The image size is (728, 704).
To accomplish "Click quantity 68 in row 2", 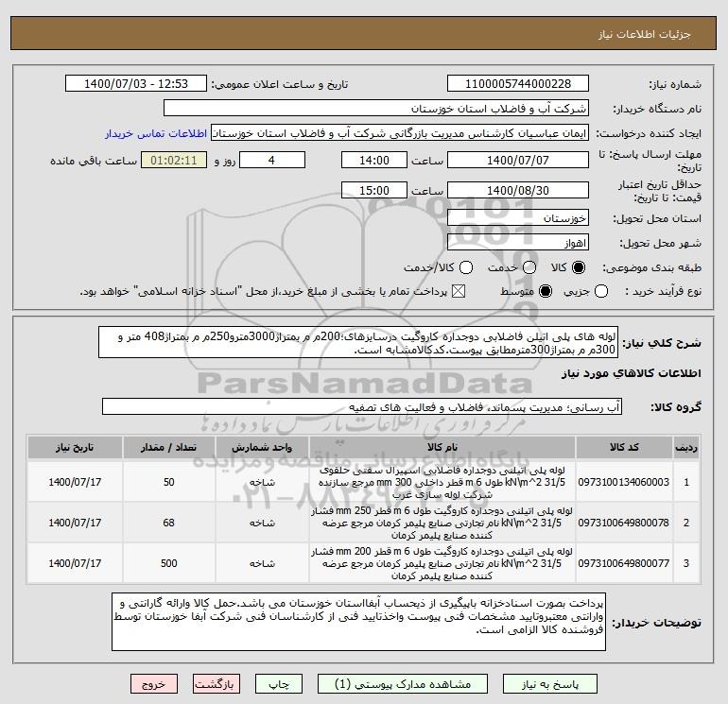I will pos(168,523).
